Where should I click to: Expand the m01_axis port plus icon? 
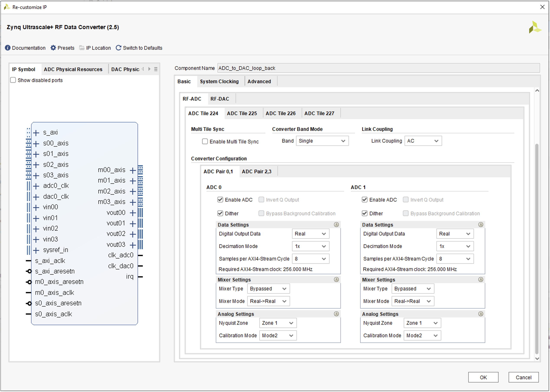click(x=133, y=181)
